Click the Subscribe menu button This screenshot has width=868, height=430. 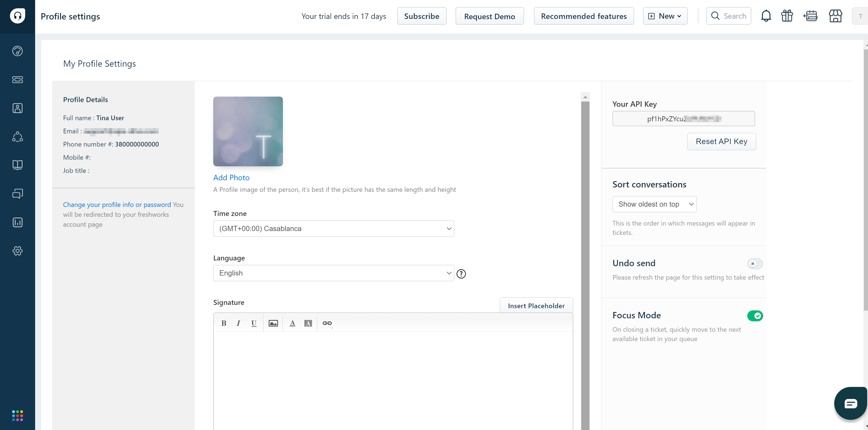(421, 15)
